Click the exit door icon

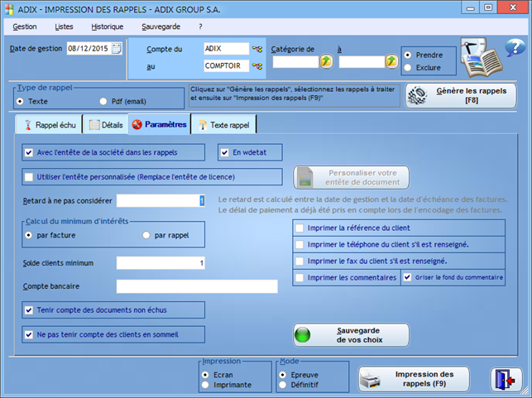pos(506,380)
